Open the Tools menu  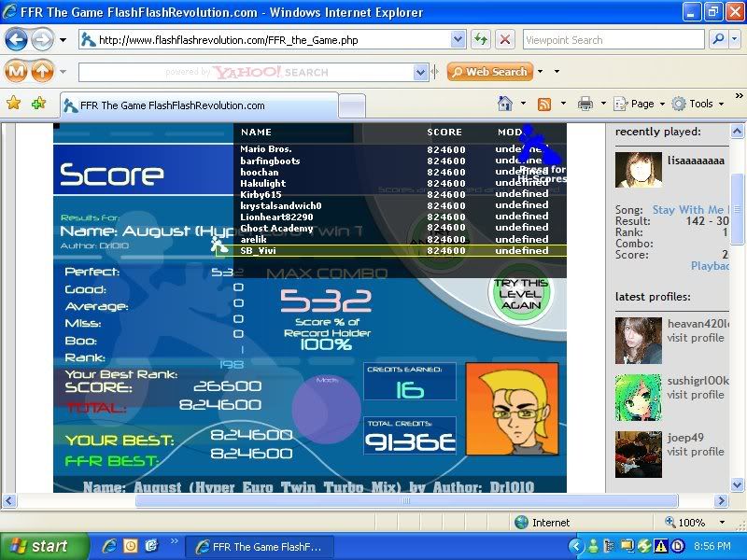coord(700,104)
